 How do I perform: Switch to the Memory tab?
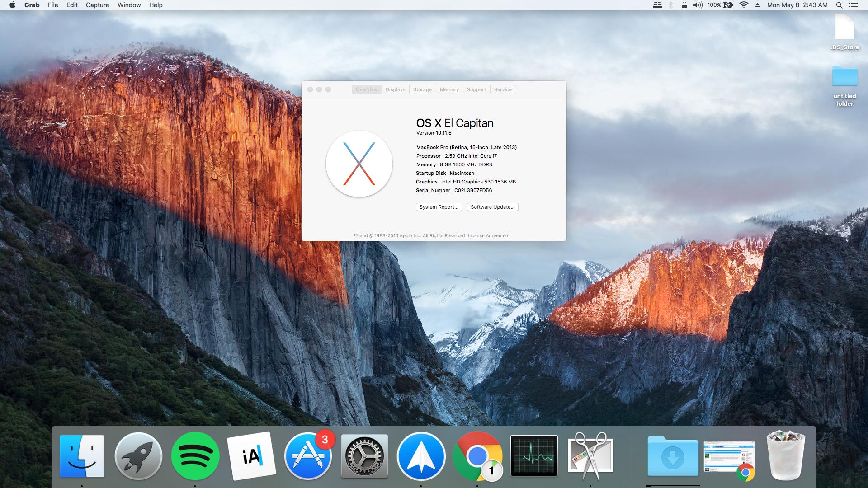click(449, 89)
